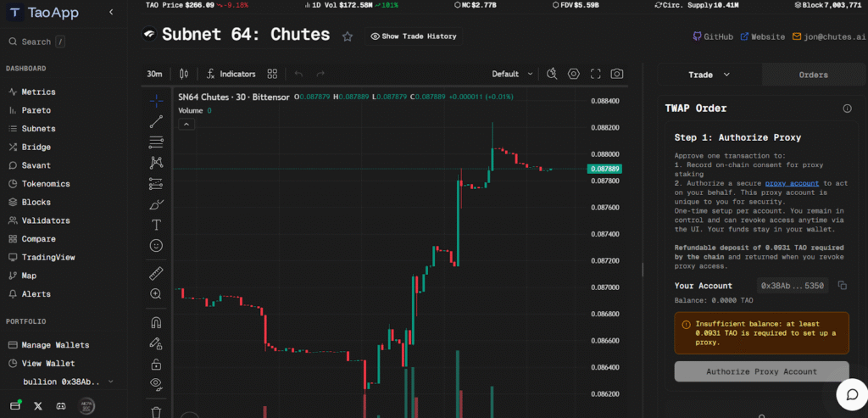
Task: Open the 30m timeframe dropdown
Action: [154, 74]
